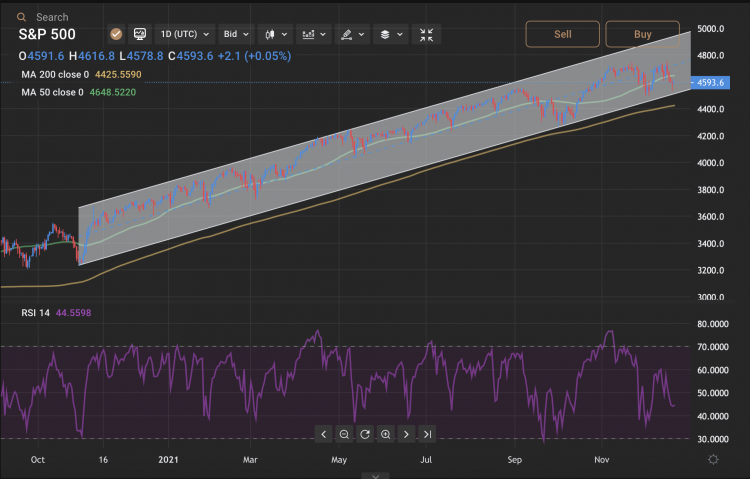Click the Nov time axis label

[x=602, y=460]
